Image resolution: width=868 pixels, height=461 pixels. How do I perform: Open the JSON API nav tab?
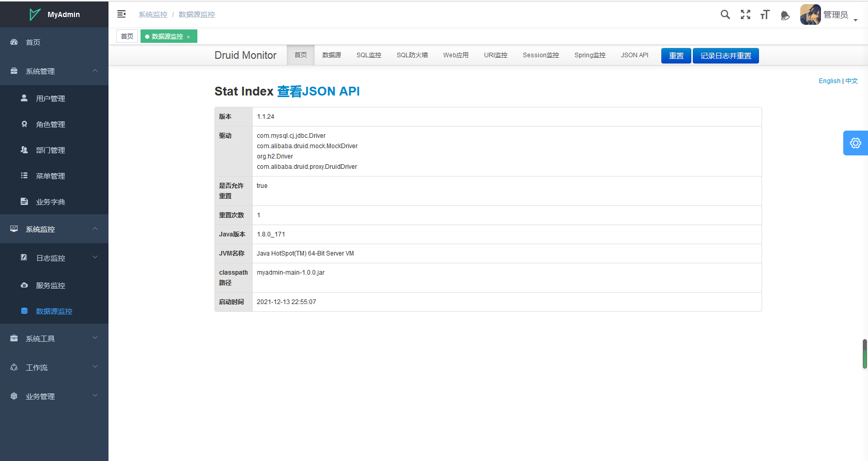tap(634, 55)
